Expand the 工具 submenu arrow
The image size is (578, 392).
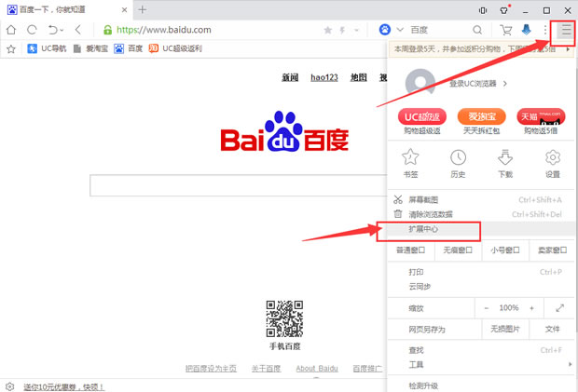coord(570,364)
